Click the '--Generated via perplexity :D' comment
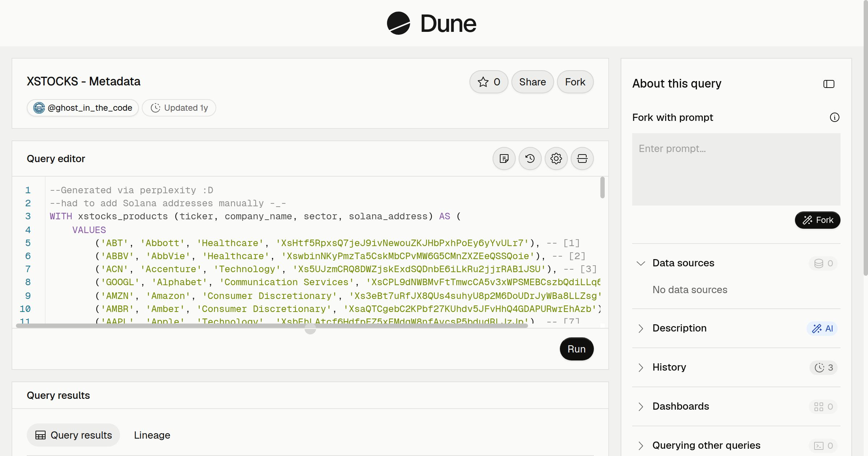Screen dimensions: 868x456 click(x=132, y=190)
